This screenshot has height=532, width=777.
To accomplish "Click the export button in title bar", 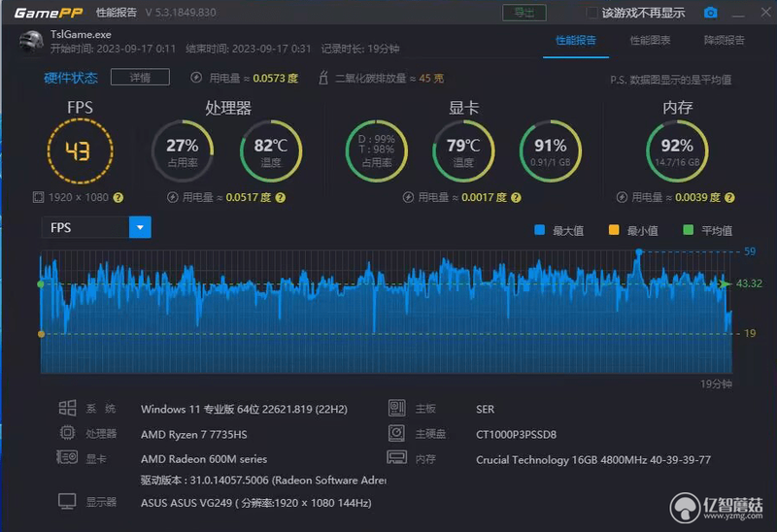I will 524,13.
